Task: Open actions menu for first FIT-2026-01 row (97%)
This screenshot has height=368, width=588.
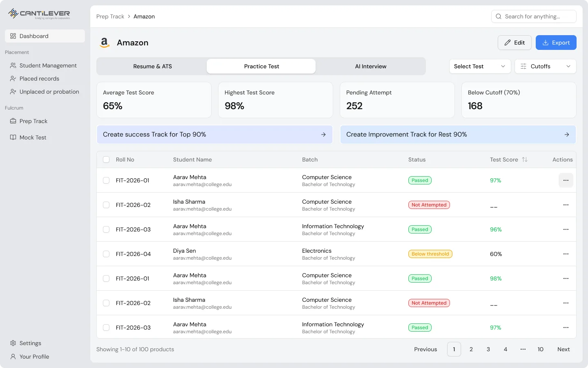Action: pyautogui.click(x=566, y=180)
